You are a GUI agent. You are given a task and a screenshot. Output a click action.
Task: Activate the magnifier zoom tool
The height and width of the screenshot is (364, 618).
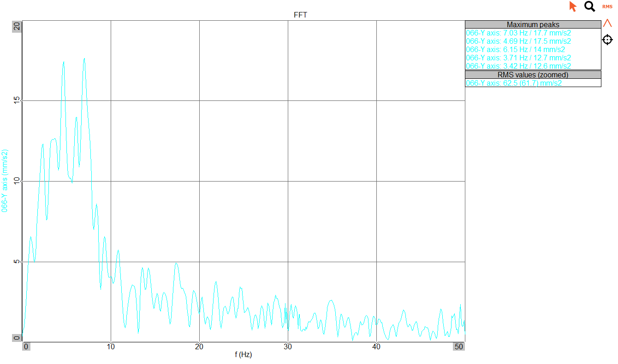[x=589, y=6]
